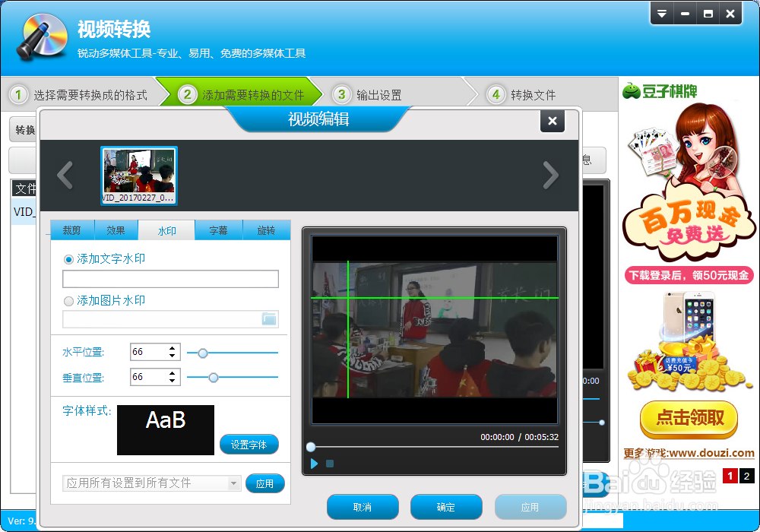This screenshot has height=532, width=760.
Task: Show next video thumbnails with right arrow
Action: [x=550, y=175]
